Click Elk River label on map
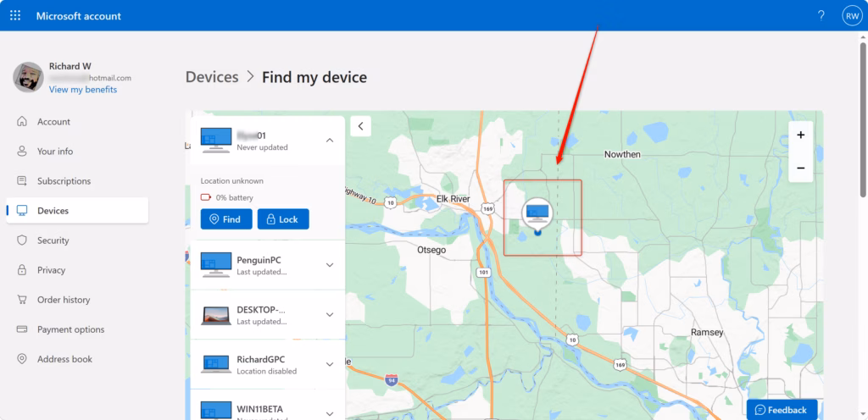 coord(453,199)
